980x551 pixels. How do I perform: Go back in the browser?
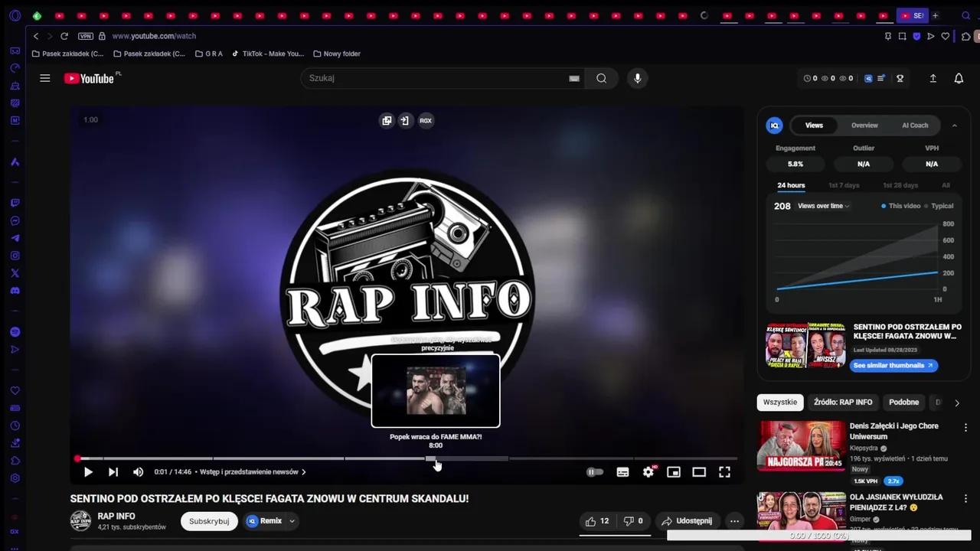[x=35, y=36]
